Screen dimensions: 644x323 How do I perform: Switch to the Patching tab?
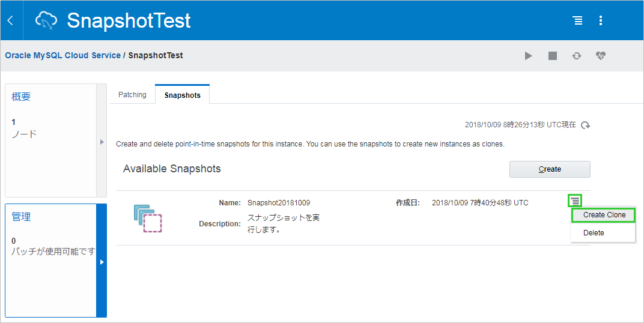[132, 95]
